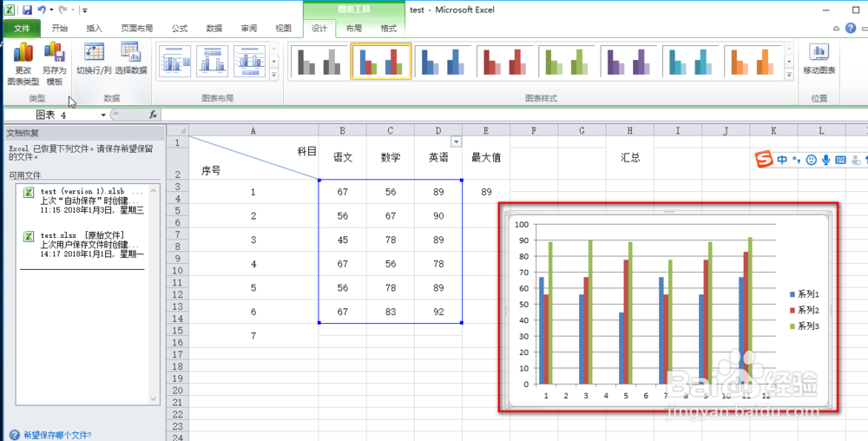Click the fx insert function icon
The height and width of the screenshot is (441, 868).
(x=154, y=115)
